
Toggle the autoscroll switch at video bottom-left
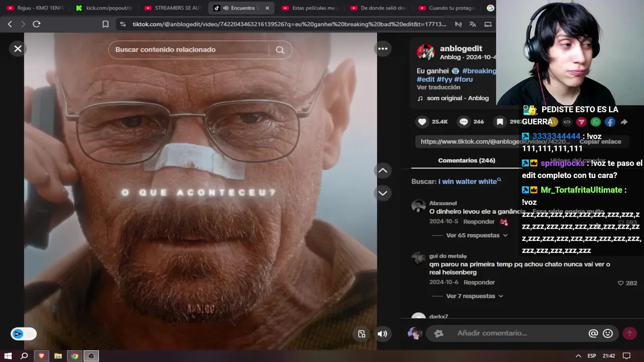click(23, 334)
